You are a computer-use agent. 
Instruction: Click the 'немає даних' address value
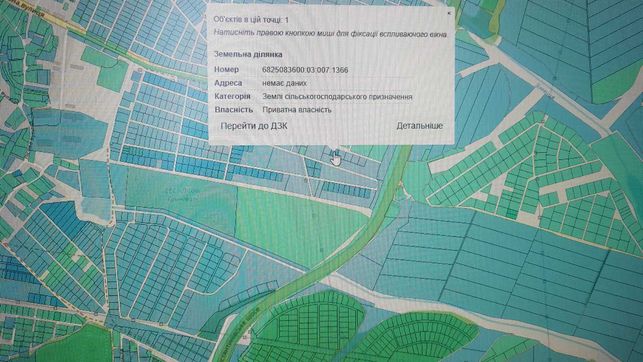coord(284,83)
